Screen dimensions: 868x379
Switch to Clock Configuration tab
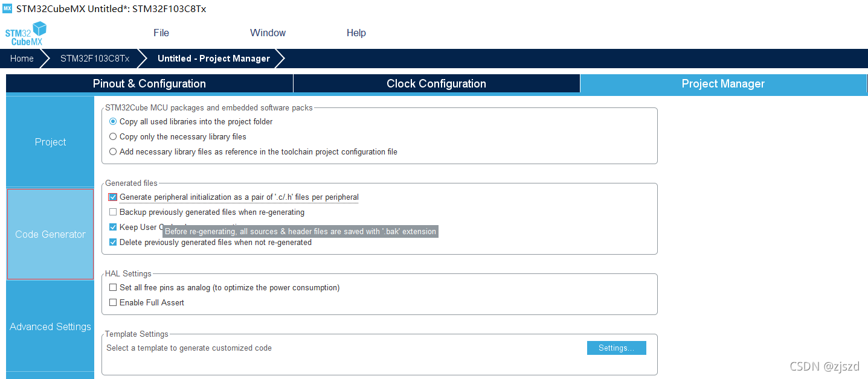tap(436, 84)
